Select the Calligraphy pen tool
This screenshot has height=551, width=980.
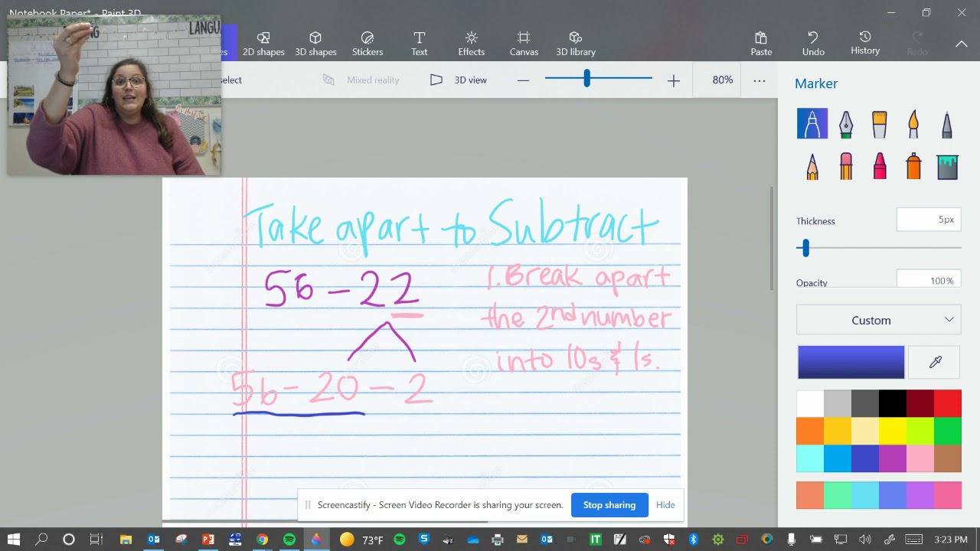(845, 123)
